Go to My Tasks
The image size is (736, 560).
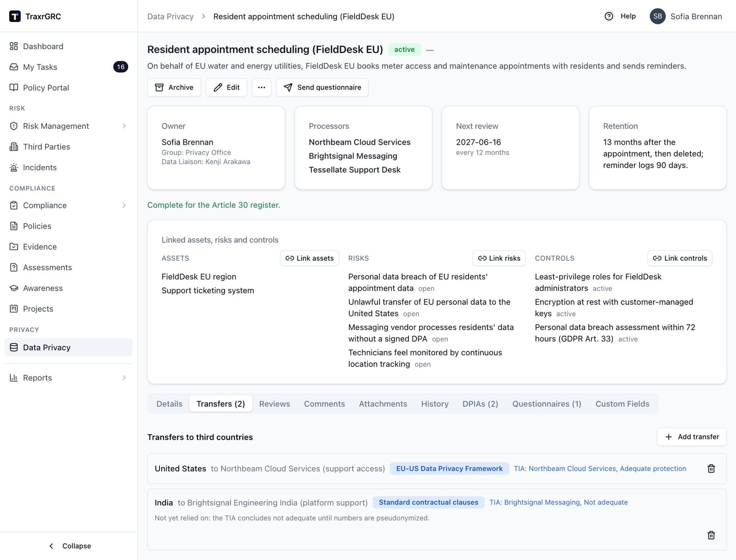coord(69,67)
